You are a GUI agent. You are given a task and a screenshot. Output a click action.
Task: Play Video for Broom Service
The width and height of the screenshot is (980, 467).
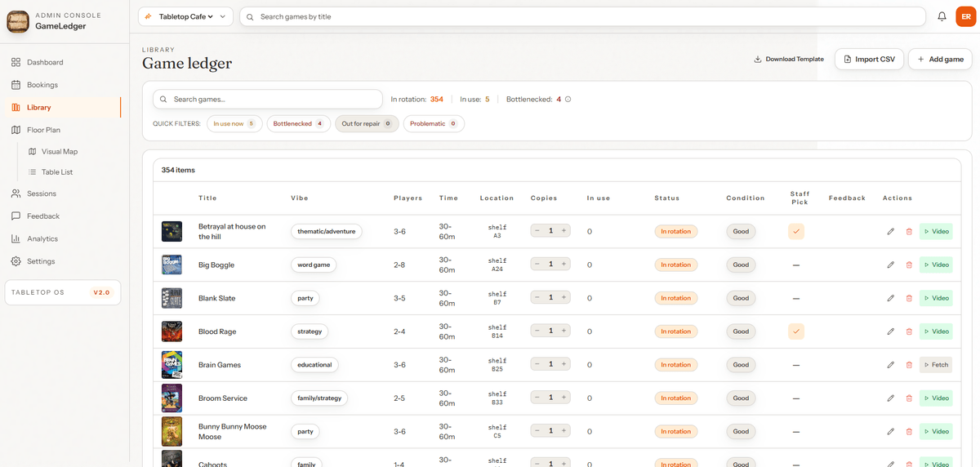pos(936,398)
